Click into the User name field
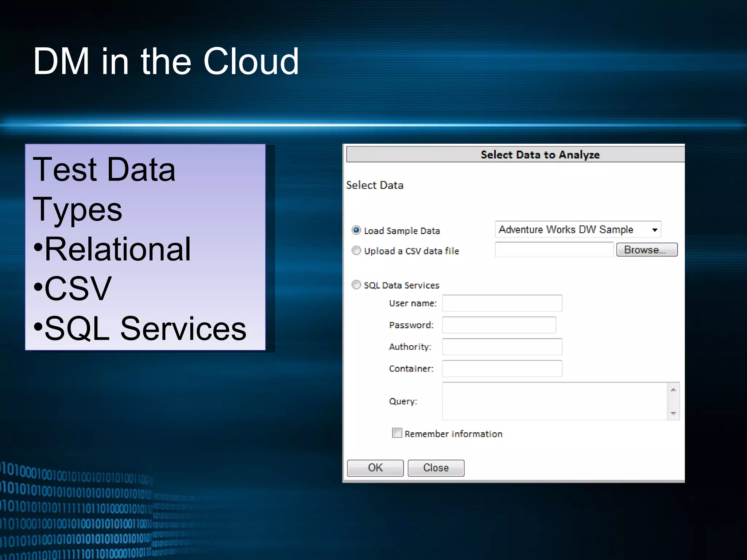Image resolution: width=747 pixels, height=560 pixels. tap(502, 303)
